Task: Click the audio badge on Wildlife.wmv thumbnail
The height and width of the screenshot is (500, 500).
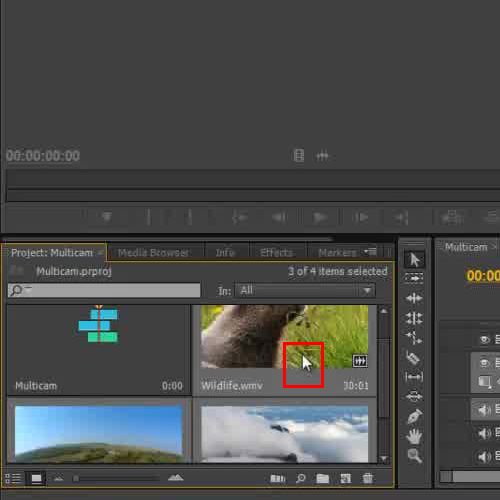Action: pyautogui.click(x=360, y=361)
